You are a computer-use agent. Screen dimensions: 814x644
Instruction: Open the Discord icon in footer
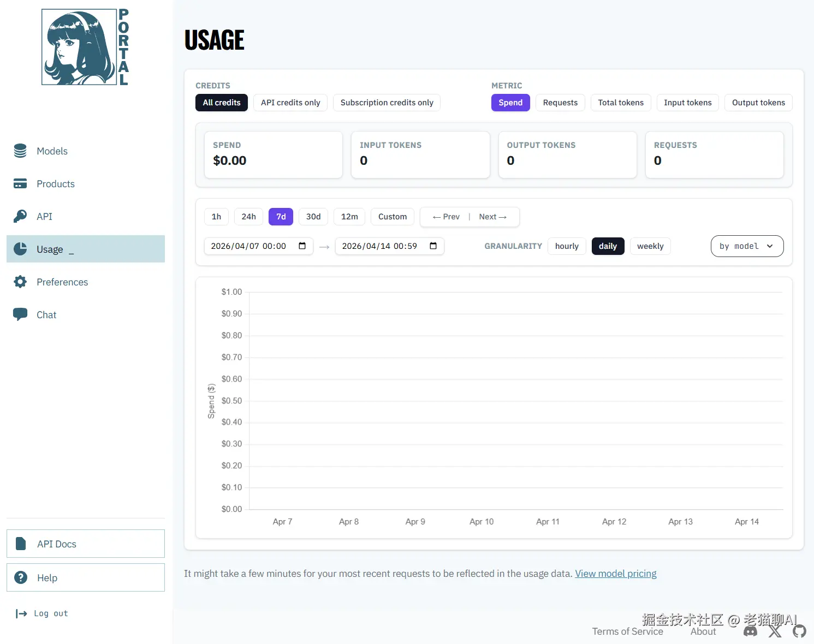click(x=751, y=631)
